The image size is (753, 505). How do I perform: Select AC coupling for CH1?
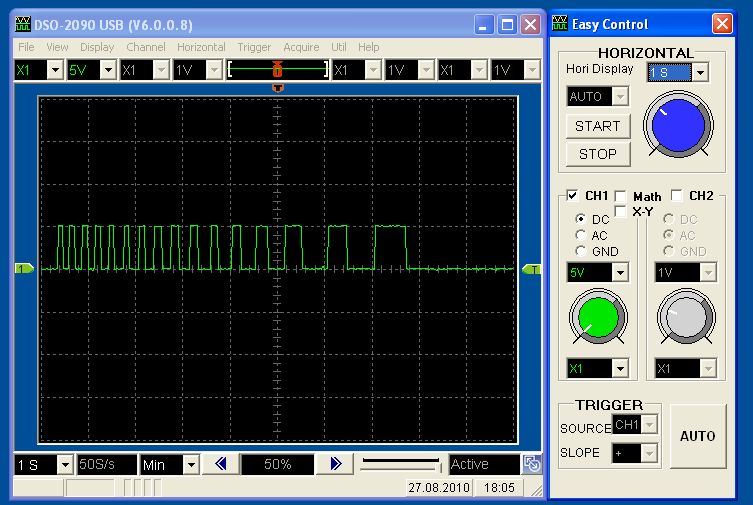click(x=581, y=235)
